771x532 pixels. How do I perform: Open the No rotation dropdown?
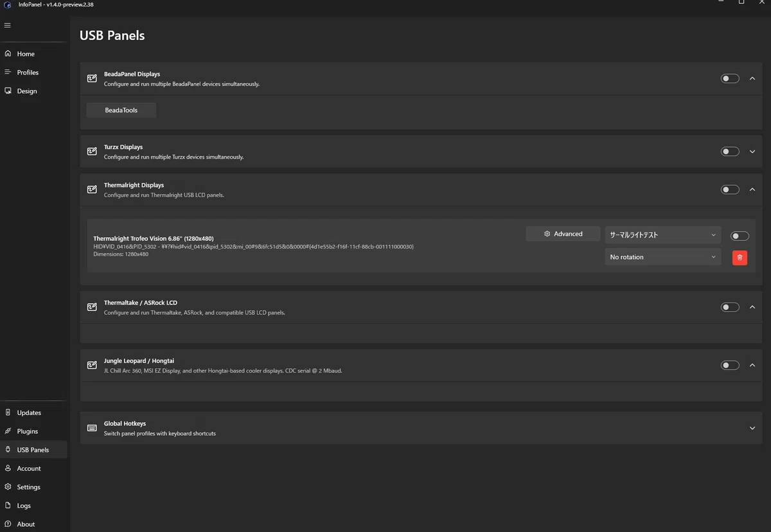click(x=663, y=257)
